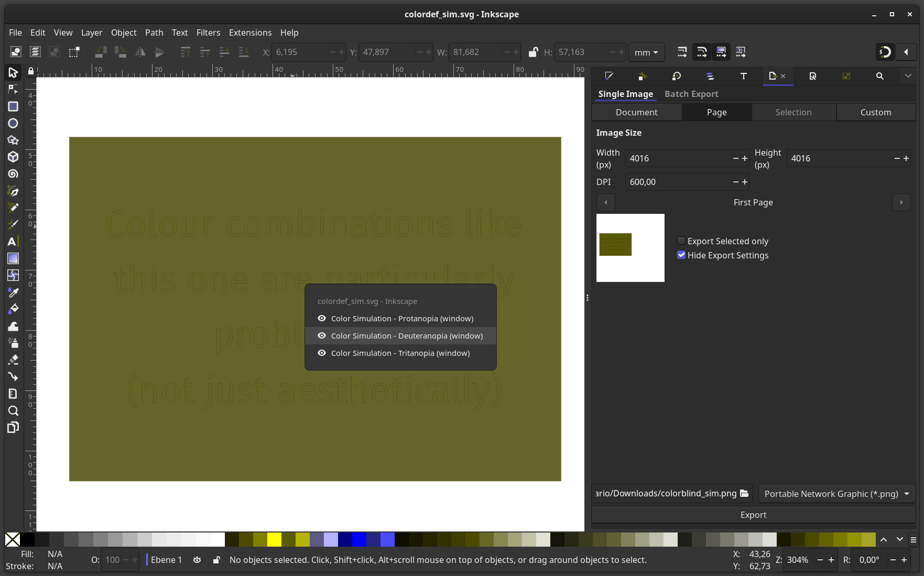Viewport: 924px width, 576px height.
Task: Uncheck Hide Export Settings
Action: [681, 255]
